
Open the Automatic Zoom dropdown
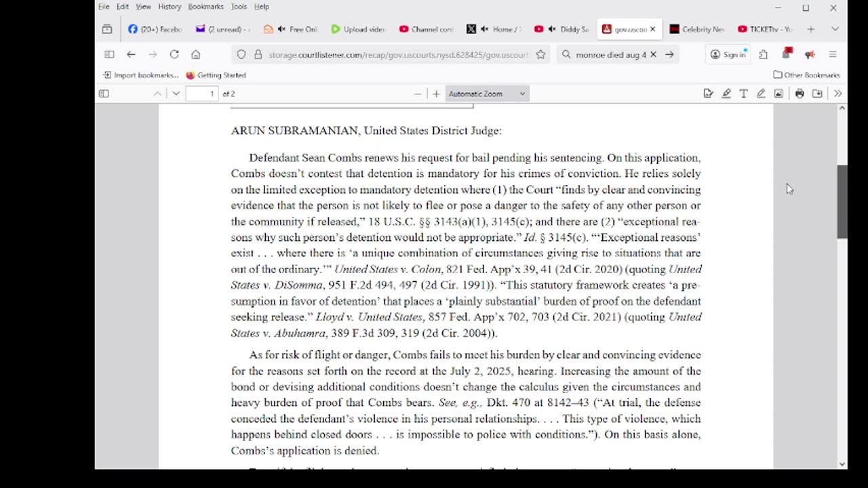click(x=487, y=94)
